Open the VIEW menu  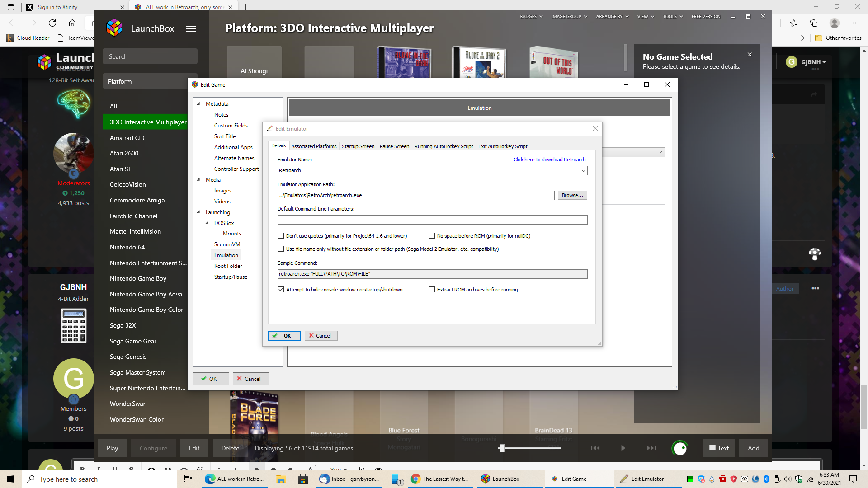point(646,17)
